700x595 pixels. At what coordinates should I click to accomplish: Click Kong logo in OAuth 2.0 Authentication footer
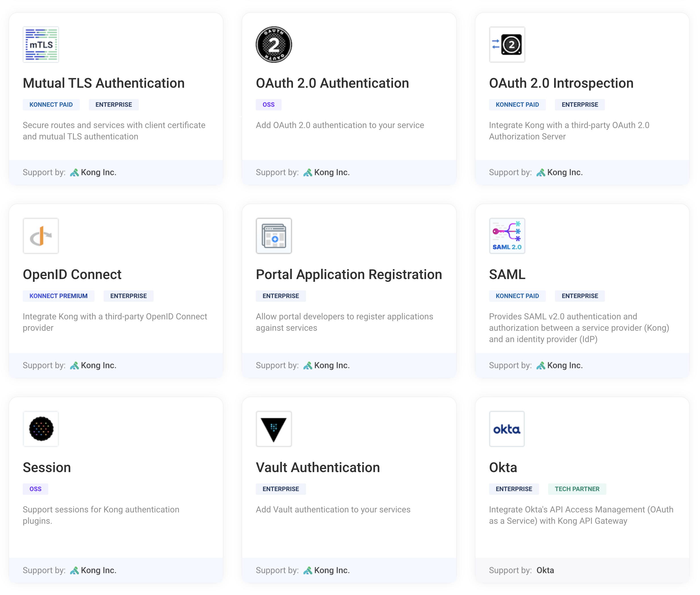(x=307, y=172)
